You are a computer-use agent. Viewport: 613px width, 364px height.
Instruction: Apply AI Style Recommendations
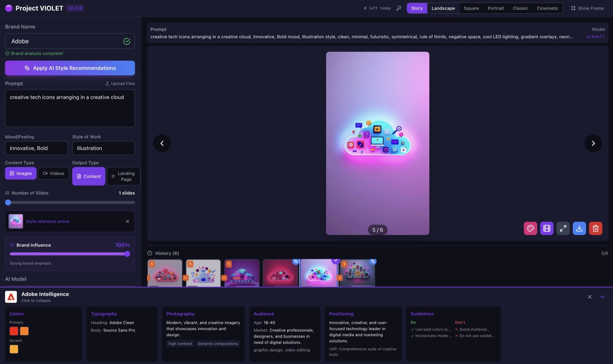(x=70, y=68)
